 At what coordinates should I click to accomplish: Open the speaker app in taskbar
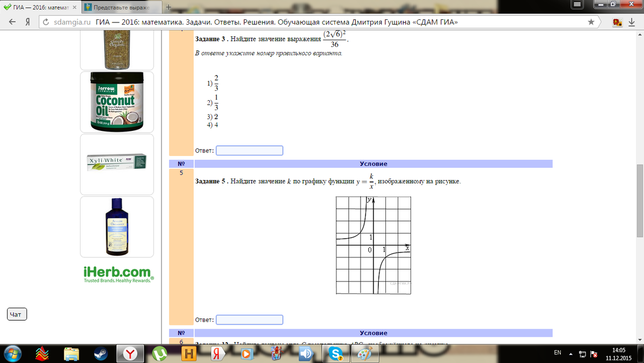[305, 354]
